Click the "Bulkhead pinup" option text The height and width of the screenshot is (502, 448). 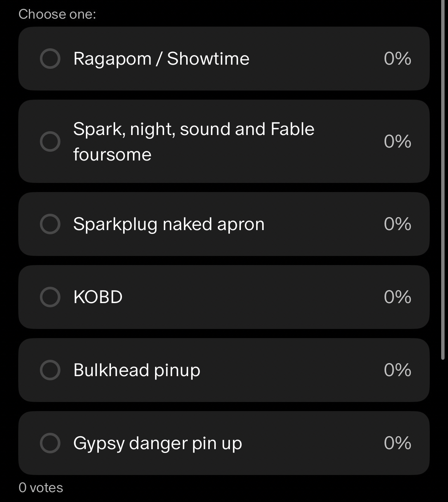tap(136, 370)
